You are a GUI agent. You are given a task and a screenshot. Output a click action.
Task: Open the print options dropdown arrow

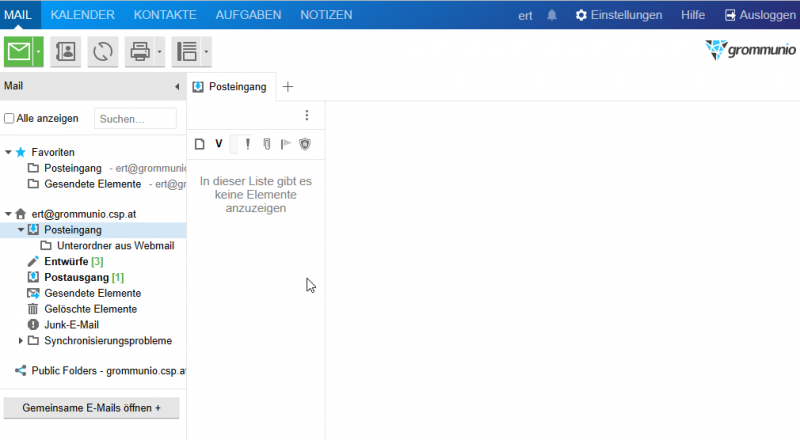pos(159,52)
